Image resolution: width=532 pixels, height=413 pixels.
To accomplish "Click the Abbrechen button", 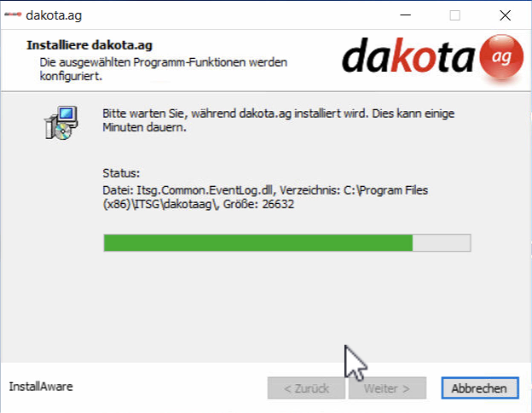I will (480, 388).
